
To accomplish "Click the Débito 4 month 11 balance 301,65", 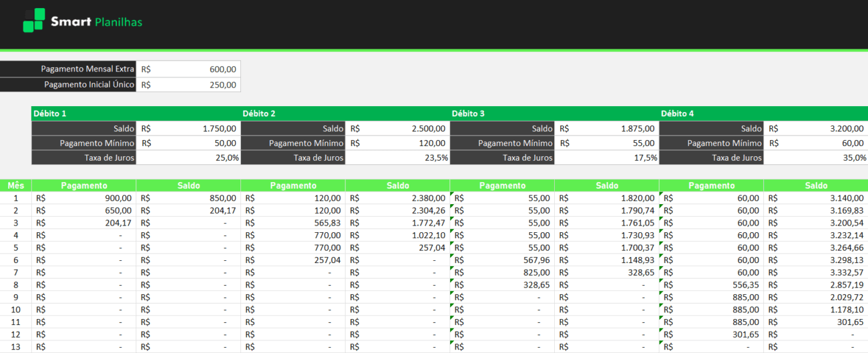I will 815,322.
